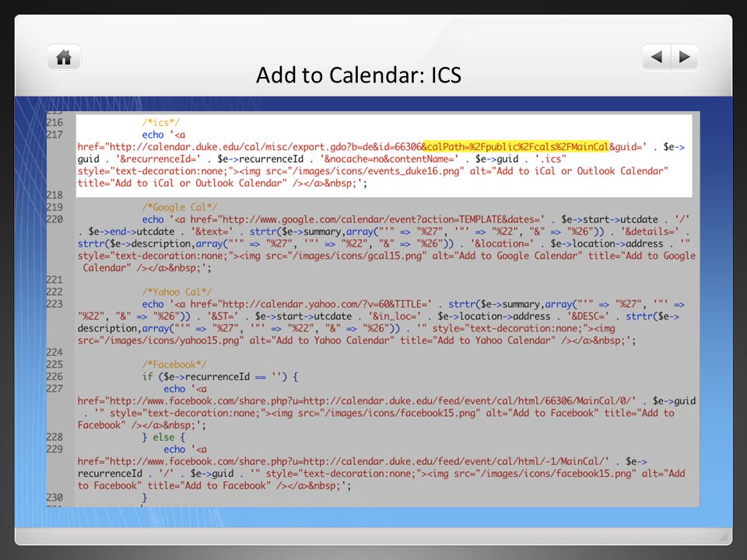Advance to the next slide
Screen dimensions: 747x560
[685, 57]
